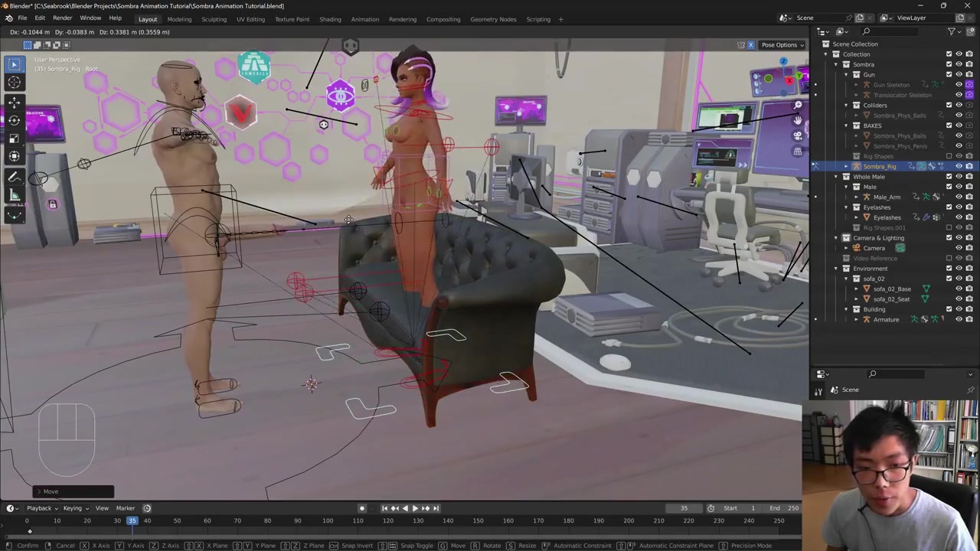This screenshot has width=980, height=551.
Task: Switch to the Sculpting workspace tab
Action: (x=214, y=19)
